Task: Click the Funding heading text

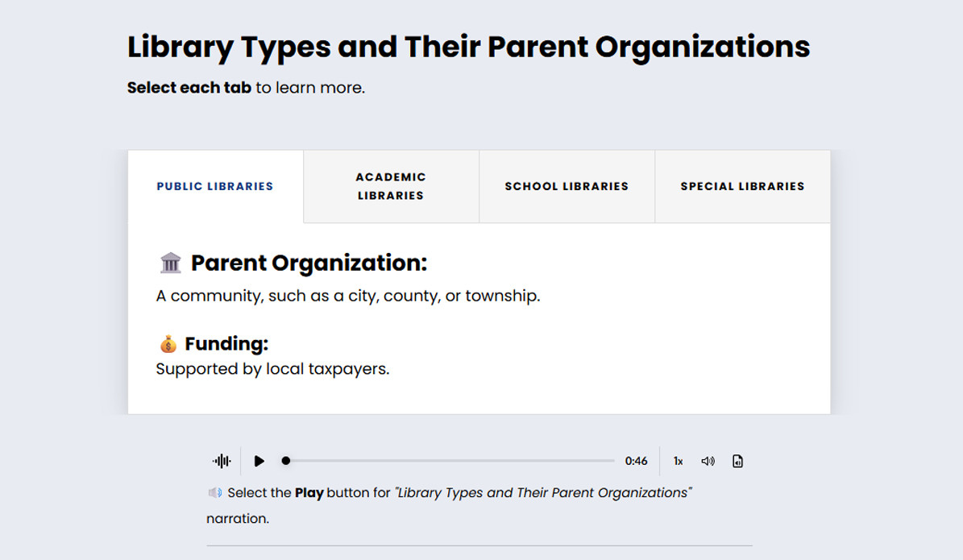Action: 226,344
